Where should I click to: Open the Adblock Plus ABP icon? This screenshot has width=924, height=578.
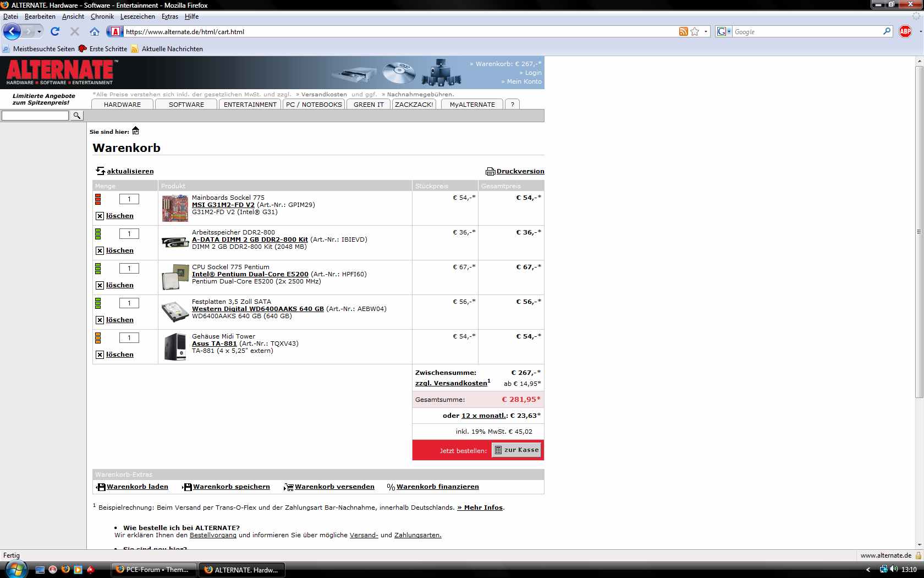905,31
